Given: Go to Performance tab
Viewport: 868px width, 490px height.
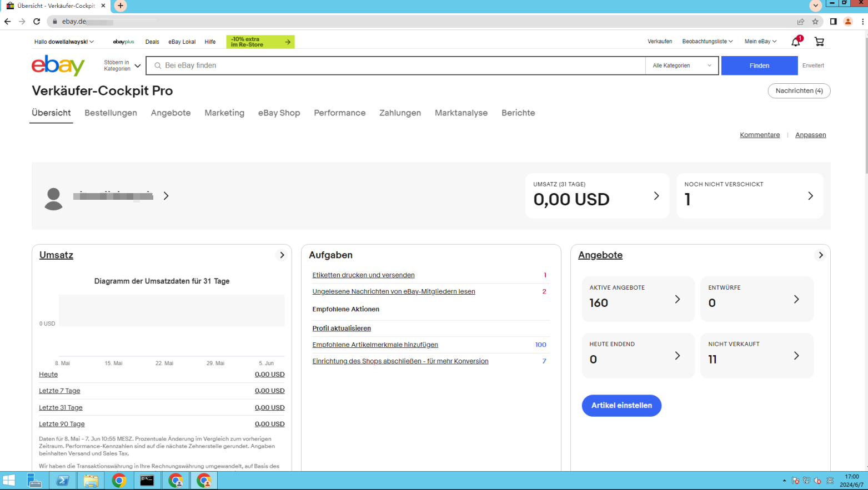Looking at the screenshot, I should pos(340,113).
